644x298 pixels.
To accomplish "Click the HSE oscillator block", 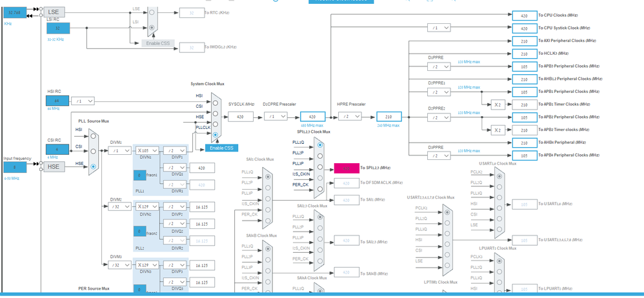I will click(54, 166).
